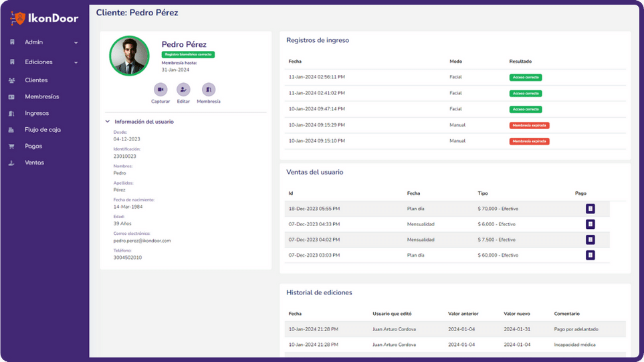Click birth date 14-Mar-1984

[x=128, y=207]
